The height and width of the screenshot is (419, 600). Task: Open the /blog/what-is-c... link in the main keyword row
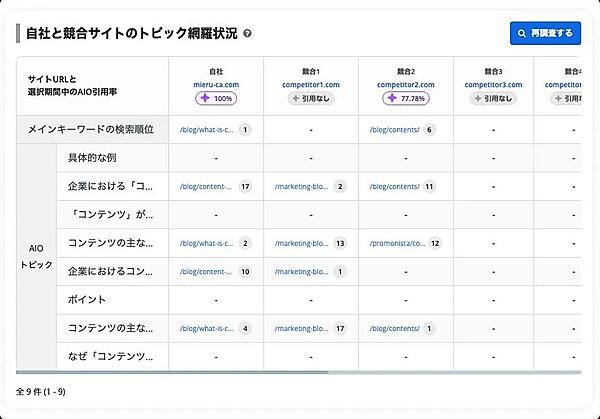click(206, 130)
